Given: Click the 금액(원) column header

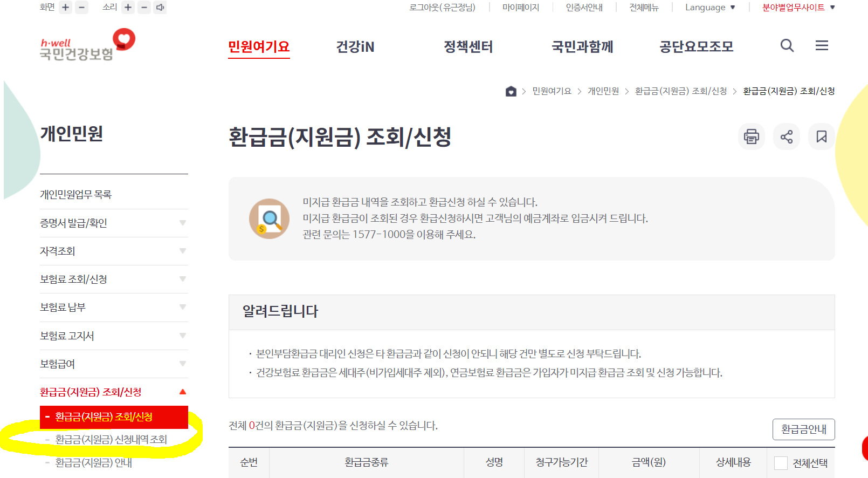Looking at the screenshot, I should click(x=649, y=462).
